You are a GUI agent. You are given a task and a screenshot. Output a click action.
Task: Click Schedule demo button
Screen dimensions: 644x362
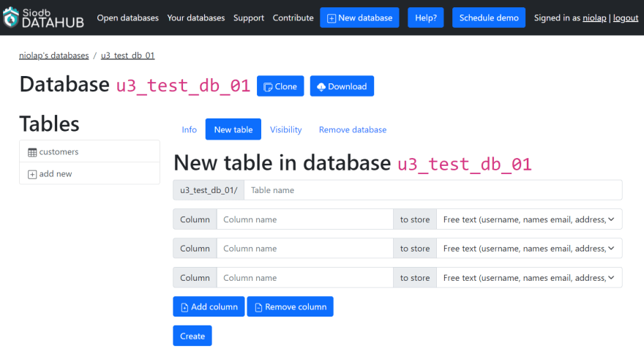(x=489, y=18)
